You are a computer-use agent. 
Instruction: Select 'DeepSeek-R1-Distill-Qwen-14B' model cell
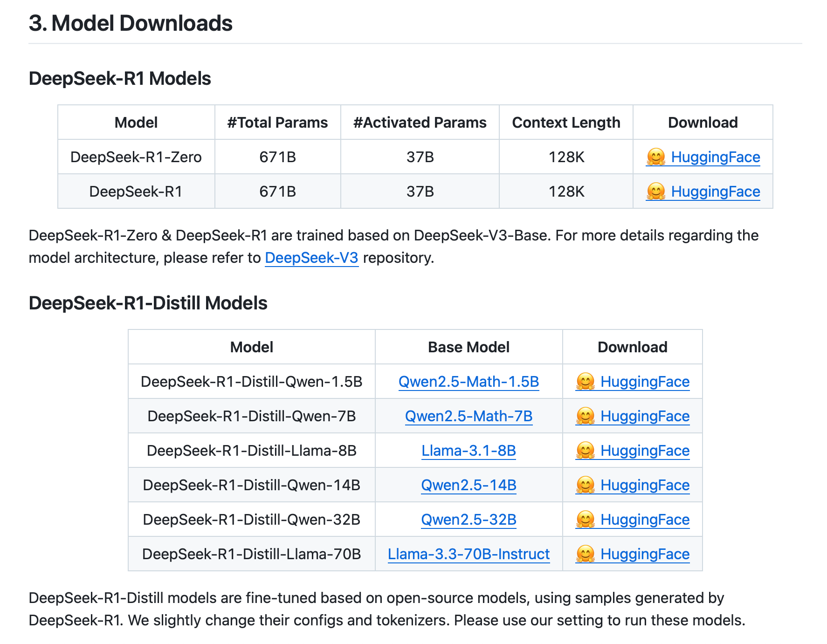pos(252,485)
